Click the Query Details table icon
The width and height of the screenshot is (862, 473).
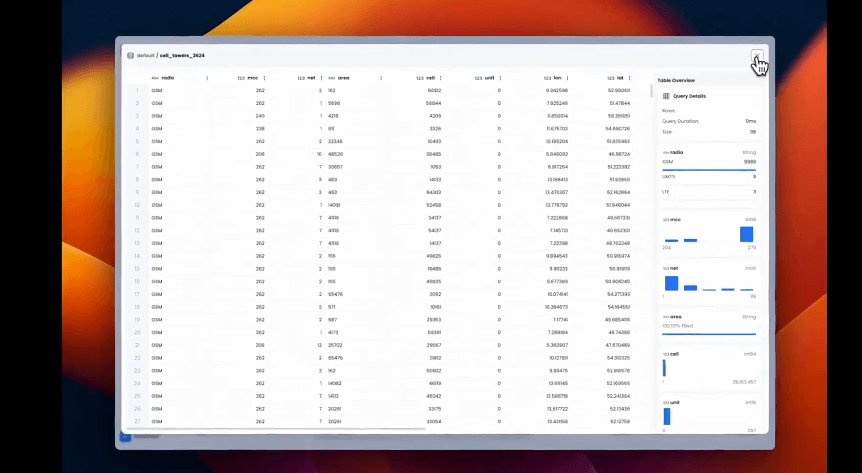click(667, 96)
